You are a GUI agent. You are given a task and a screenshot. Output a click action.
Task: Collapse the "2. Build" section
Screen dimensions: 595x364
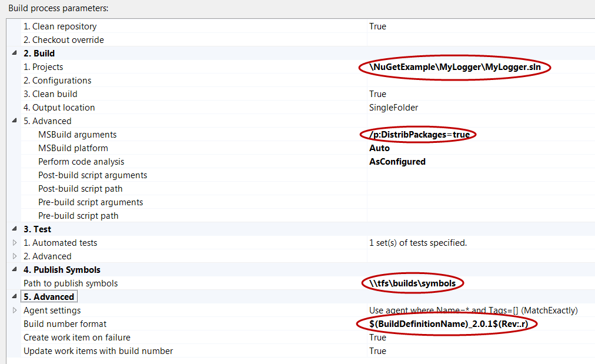coord(15,53)
